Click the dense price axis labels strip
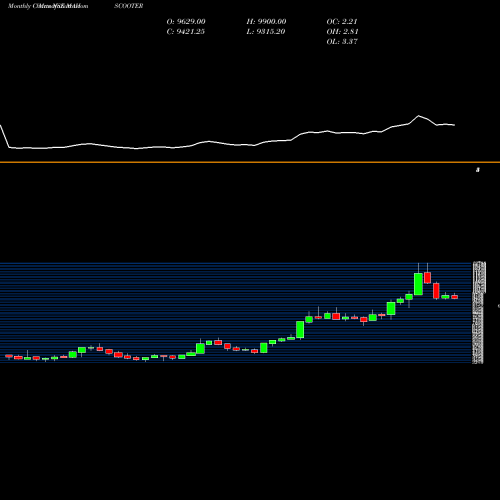500x500 pixels. [479, 313]
